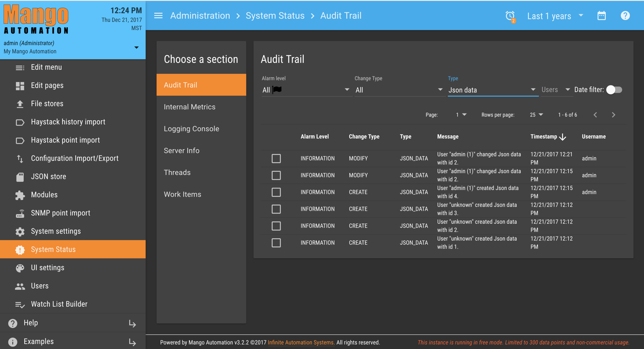Click the JSON store card icon
644x349 pixels.
pos(20,177)
